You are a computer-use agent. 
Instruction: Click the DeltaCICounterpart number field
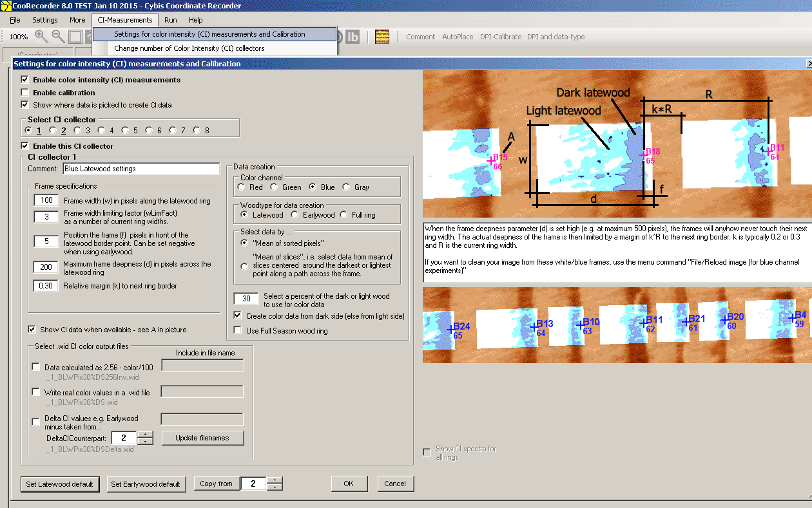125,438
